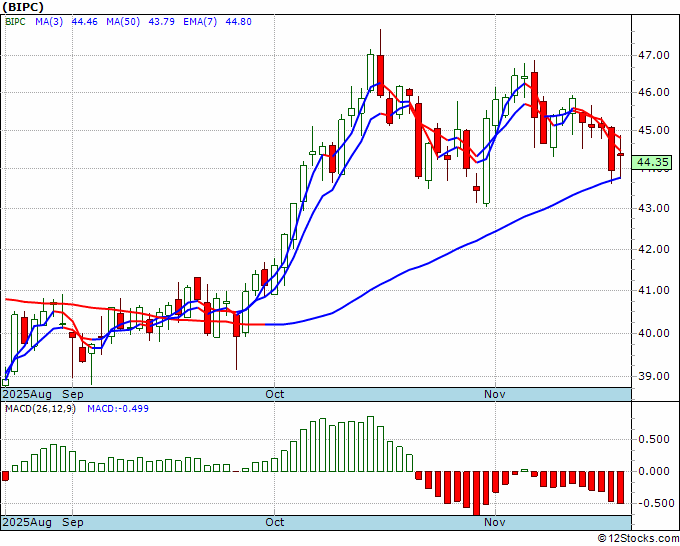Click the 41.00 price axis label
Image resolution: width=680 pixels, height=546 pixels.
653,290
